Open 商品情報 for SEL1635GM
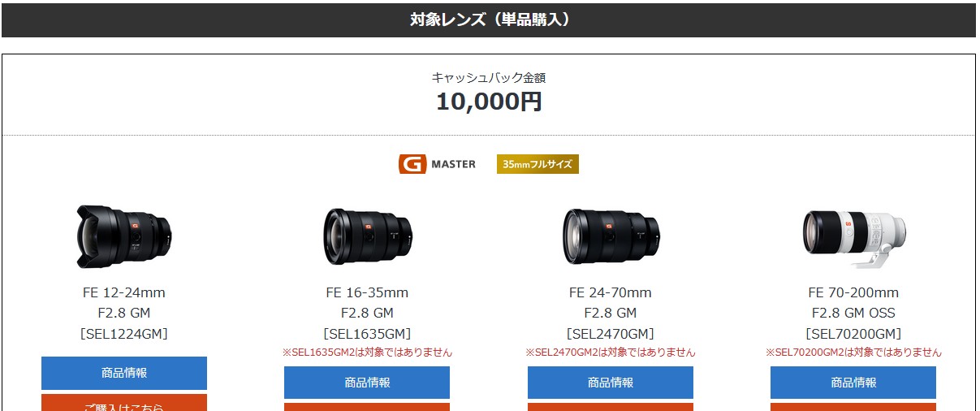 [x=367, y=383]
